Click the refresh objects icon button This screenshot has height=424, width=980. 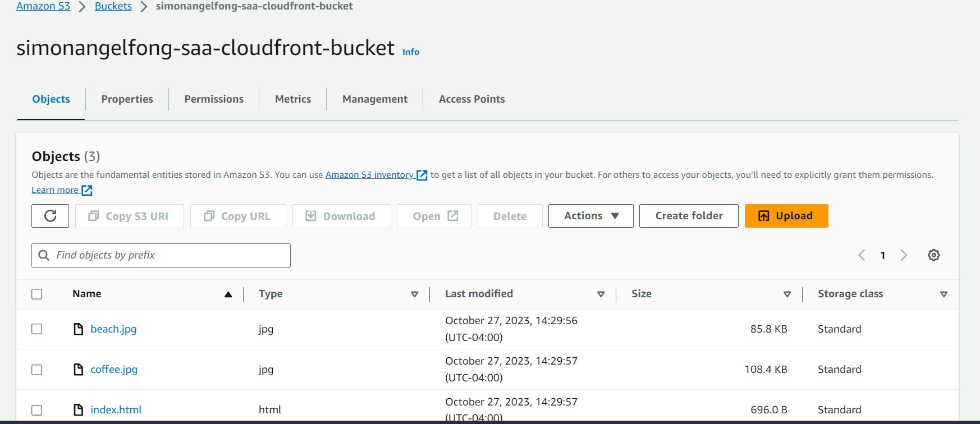[50, 216]
